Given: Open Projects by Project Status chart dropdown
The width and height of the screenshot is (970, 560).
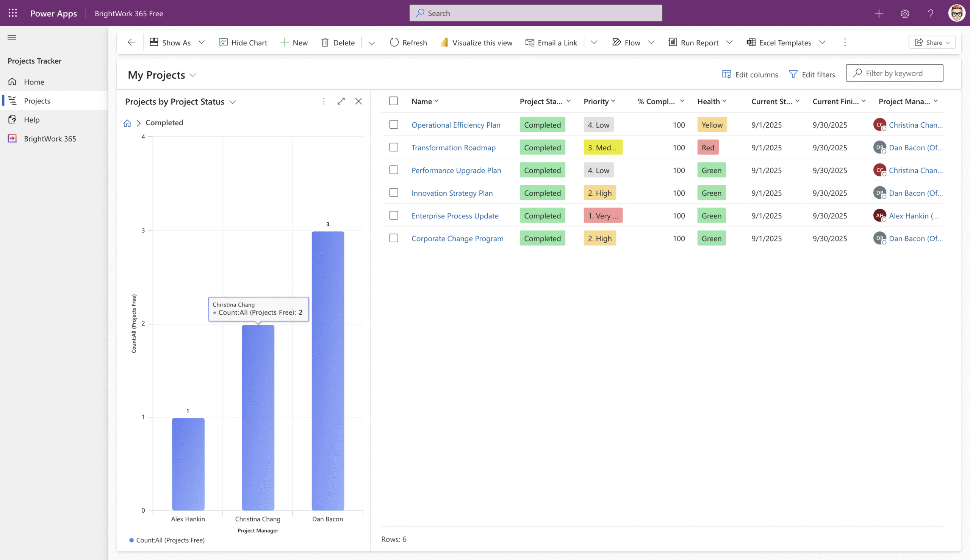Looking at the screenshot, I should click(x=232, y=102).
